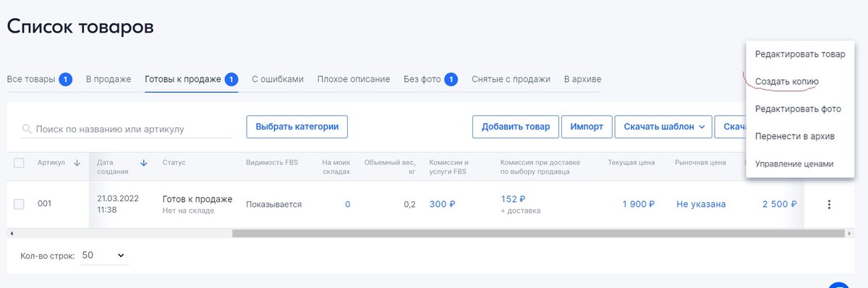
Task: Open the Кол-во строк 50 selector
Action: pos(104,255)
